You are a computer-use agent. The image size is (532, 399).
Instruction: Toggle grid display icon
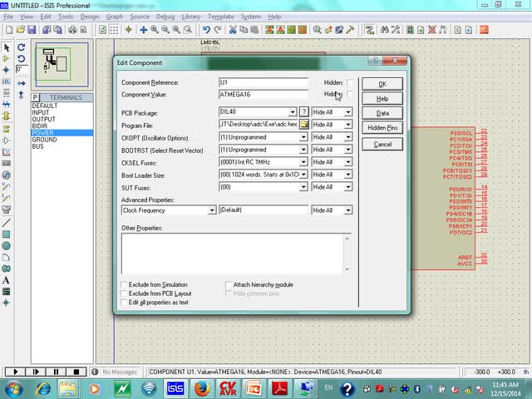(114, 30)
